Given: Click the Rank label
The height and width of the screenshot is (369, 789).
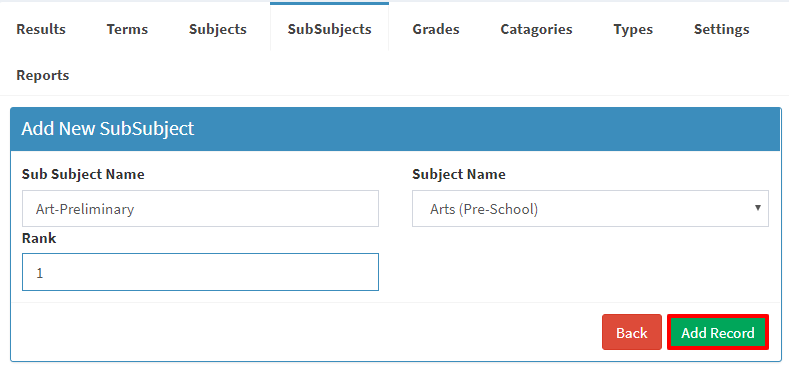Looking at the screenshot, I should pos(39,238).
